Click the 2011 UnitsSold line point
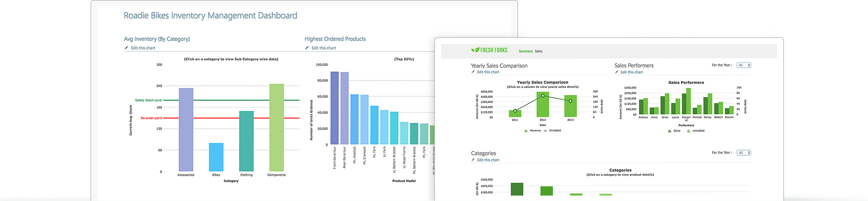 click(x=515, y=111)
